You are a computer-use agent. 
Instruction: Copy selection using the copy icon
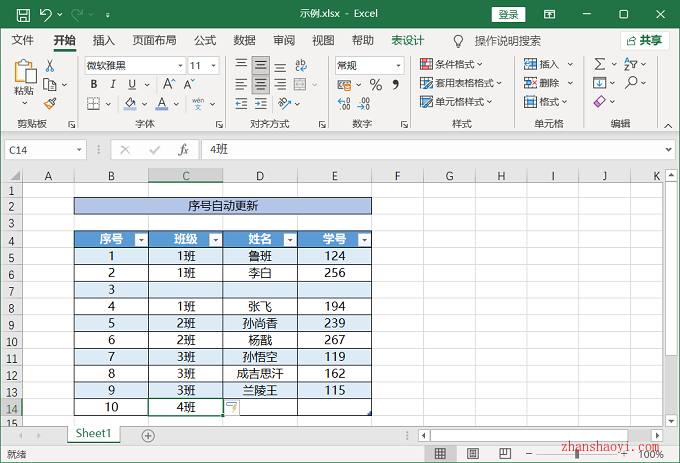click(50, 85)
